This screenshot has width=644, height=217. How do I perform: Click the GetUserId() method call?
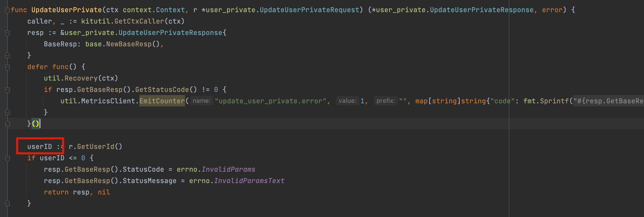100,147
